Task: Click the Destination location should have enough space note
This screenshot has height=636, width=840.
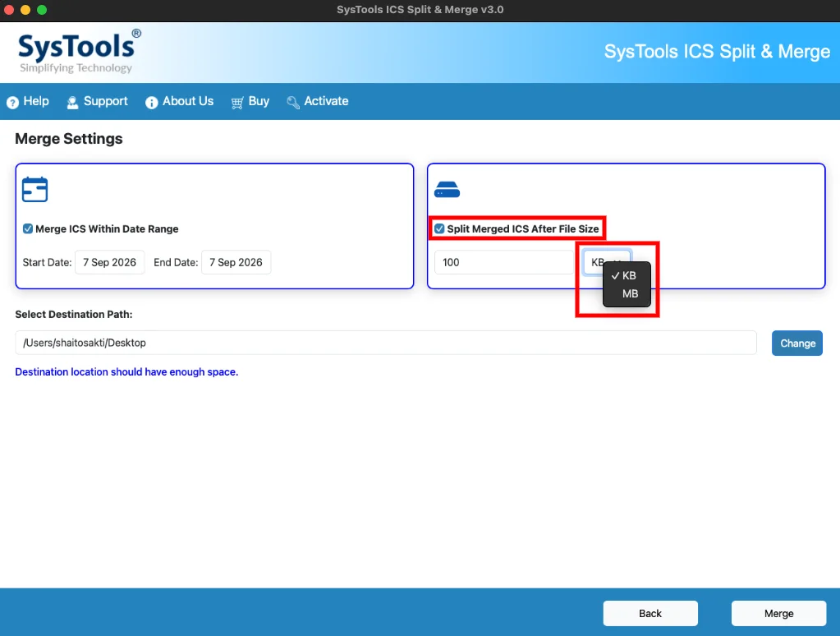Action: pyautogui.click(x=126, y=372)
